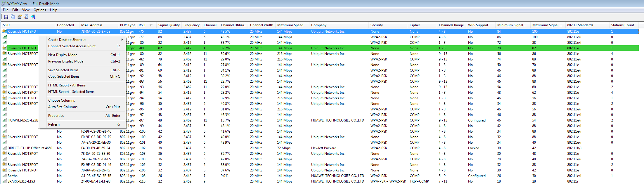
Task: Choose HTML Report - All Items
Action: pyautogui.click(x=67, y=85)
